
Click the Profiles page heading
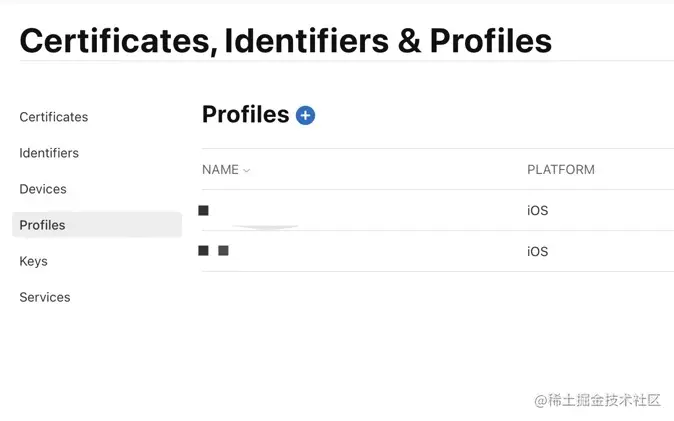click(245, 114)
